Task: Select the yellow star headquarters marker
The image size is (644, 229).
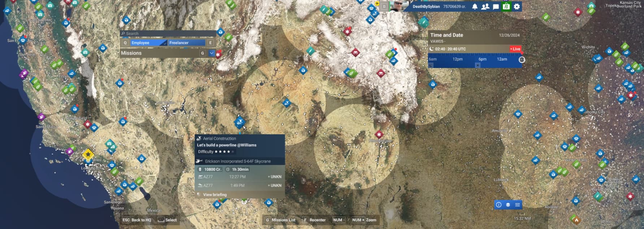Action: (88, 155)
